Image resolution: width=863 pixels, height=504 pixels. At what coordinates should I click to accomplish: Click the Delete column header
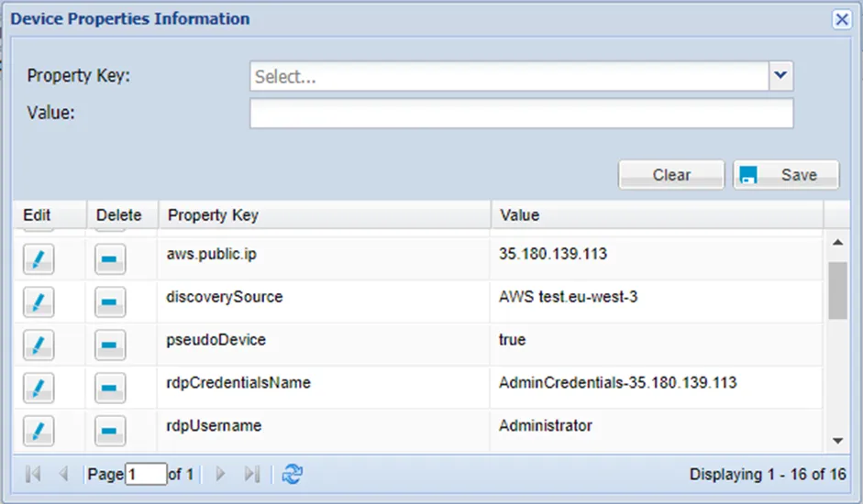click(x=122, y=214)
